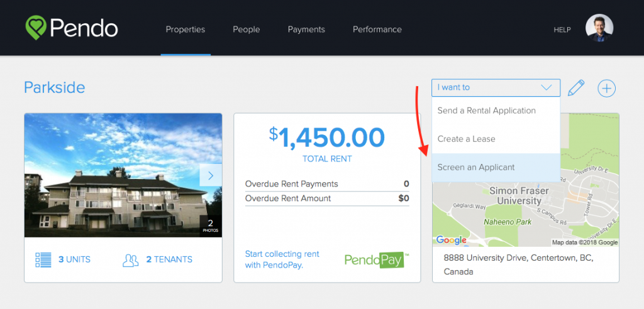
Task: Click the PendoPay logo
Action: (377, 260)
